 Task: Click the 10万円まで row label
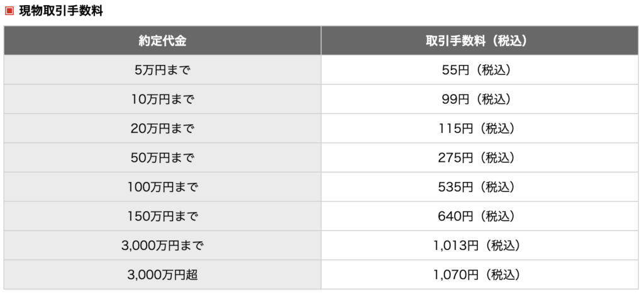pos(163,99)
